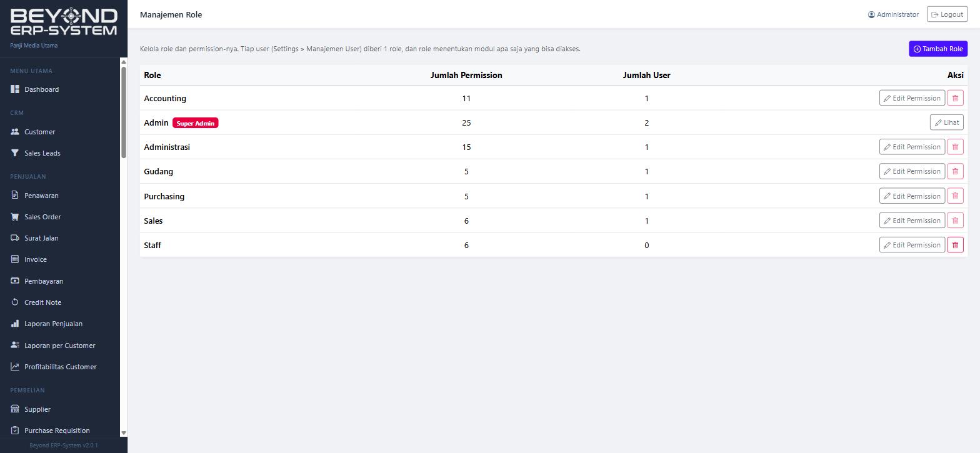The height and width of the screenshot is (453, 980).
Task: Click the Supplier shop icon
Action: (15, 409)
